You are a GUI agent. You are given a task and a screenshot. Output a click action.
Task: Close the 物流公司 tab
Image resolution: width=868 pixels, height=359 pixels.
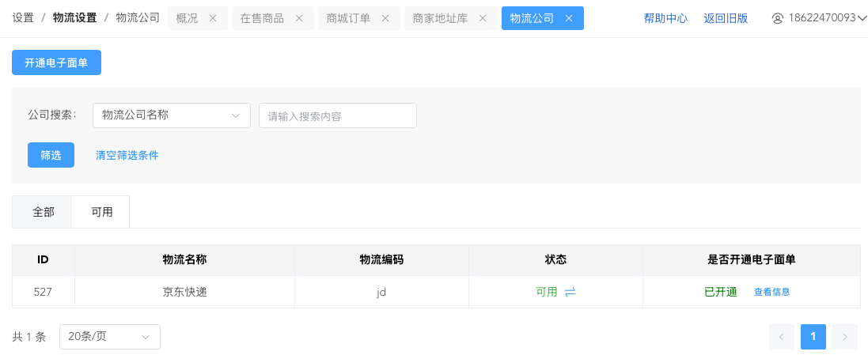568,18
